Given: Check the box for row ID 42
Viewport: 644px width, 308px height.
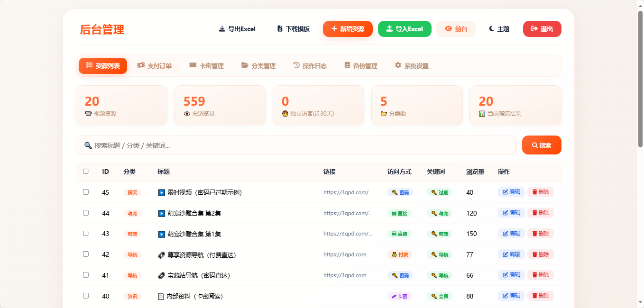Looking at the screenshot, I should (x=86, y=254).
